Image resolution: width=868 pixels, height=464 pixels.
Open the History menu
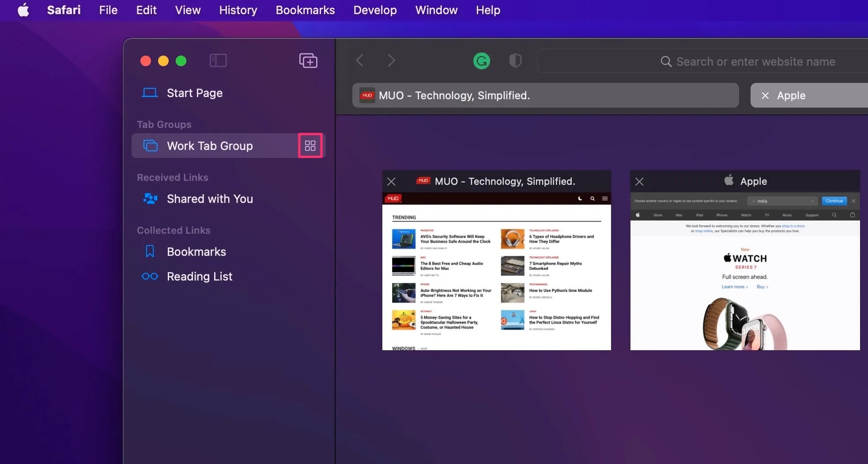[238, 10]
